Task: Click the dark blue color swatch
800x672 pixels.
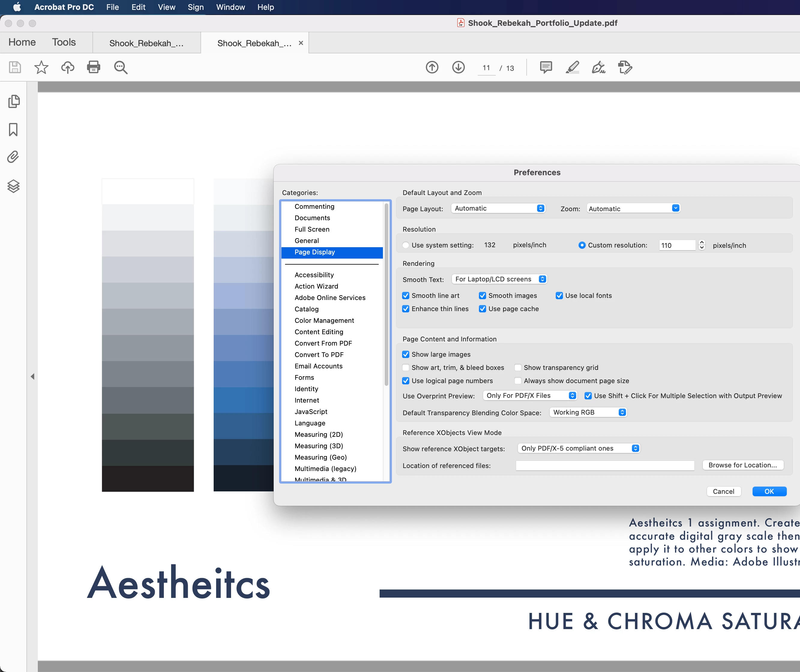Action: 243,452
